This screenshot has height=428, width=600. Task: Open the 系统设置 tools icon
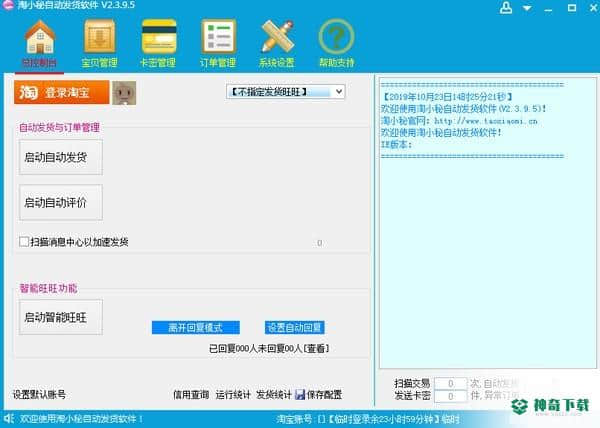coord(277,37)
